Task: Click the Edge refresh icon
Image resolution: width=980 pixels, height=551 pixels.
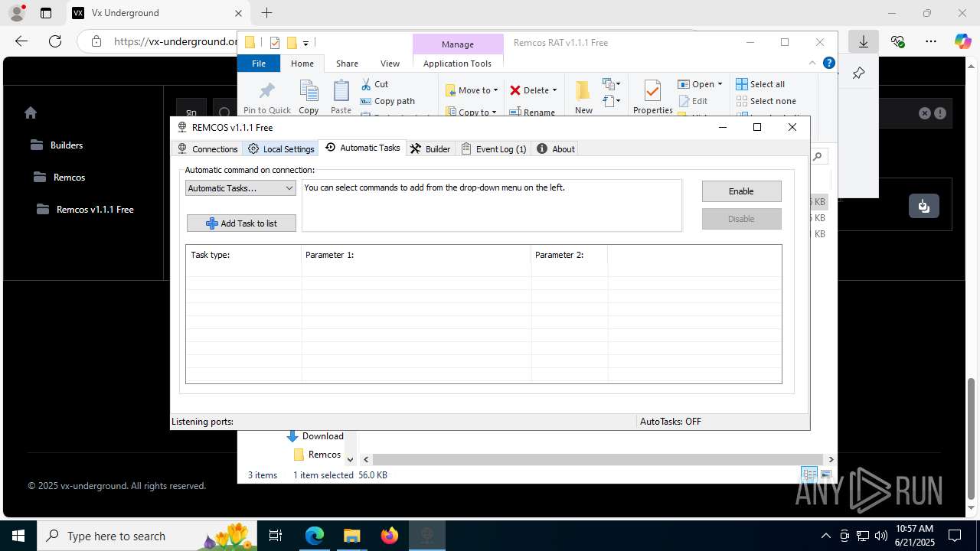Action: coord(54,41)
